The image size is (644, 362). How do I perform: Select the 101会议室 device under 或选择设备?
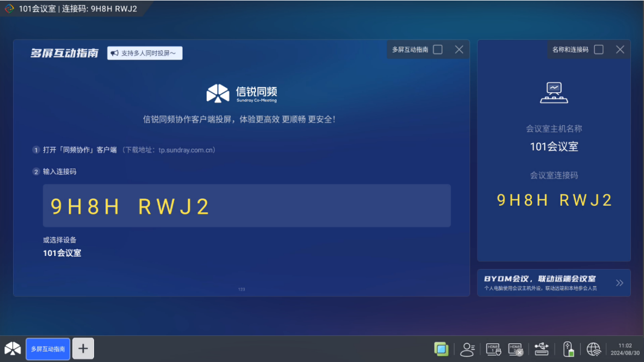[x=62, y=253]
